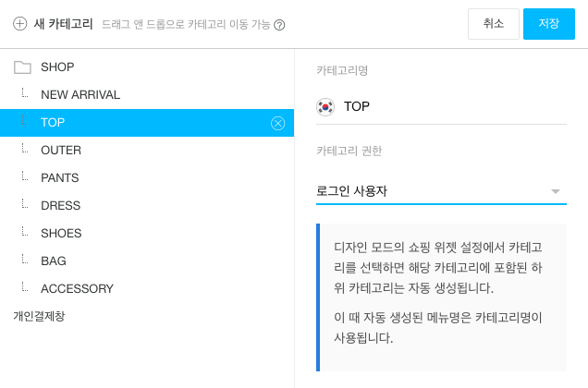Viewport: 588px width, 388px height.
Task: Select the 로그인 사용자 combo box
Action: pos(441,191)
